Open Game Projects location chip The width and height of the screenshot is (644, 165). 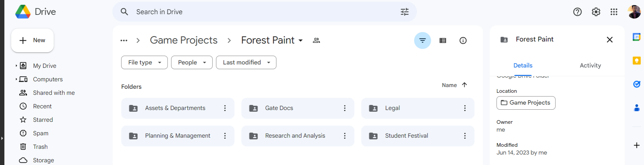[x=526, y=103]
